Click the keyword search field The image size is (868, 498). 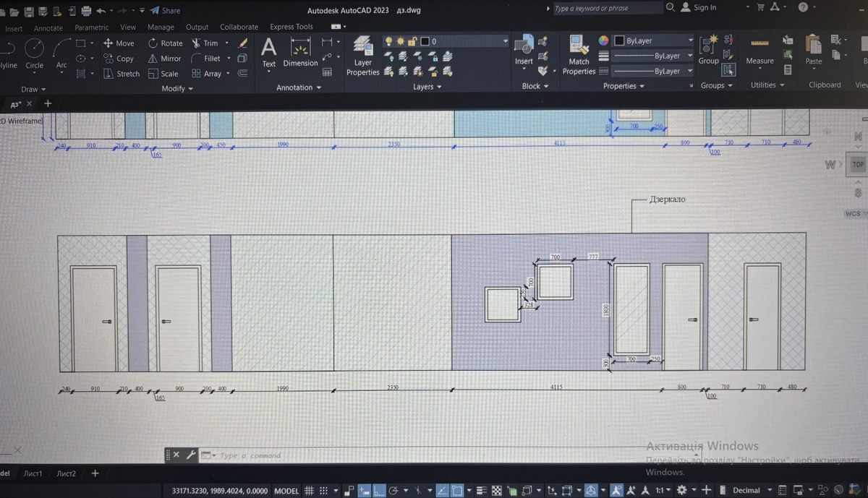608,9
